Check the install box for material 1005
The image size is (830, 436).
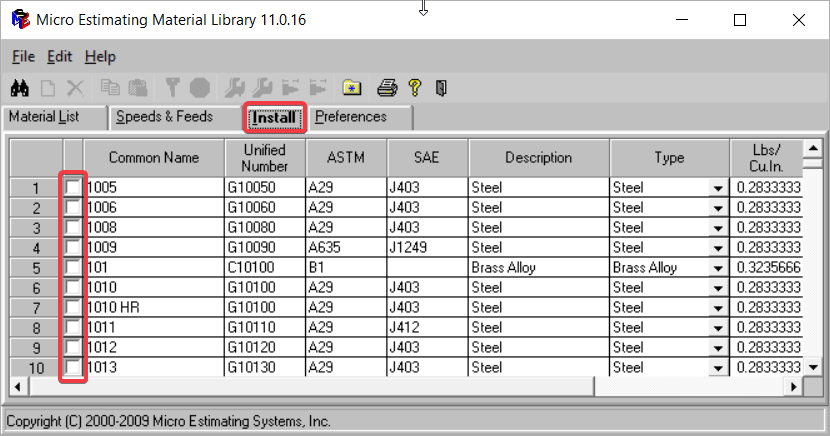coord(73,187)
